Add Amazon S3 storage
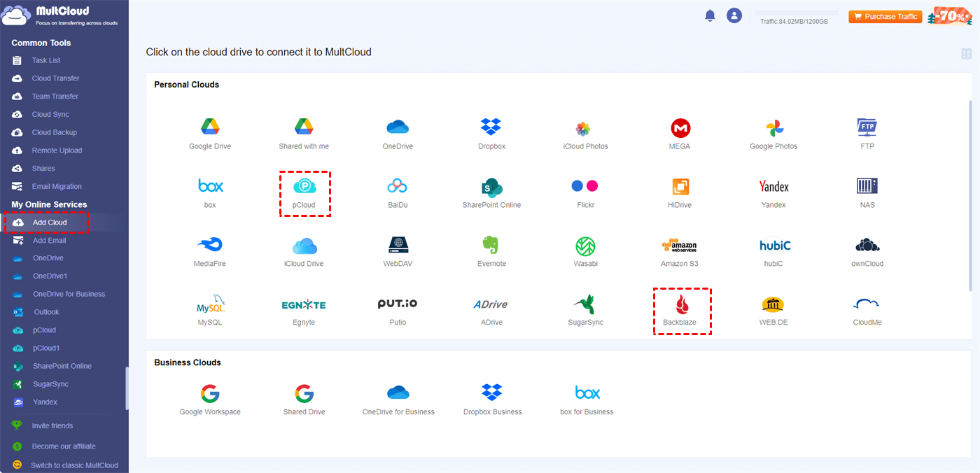The width and height of the screenshot is (980, 473). pyautogui.click(x=680, y=251)
